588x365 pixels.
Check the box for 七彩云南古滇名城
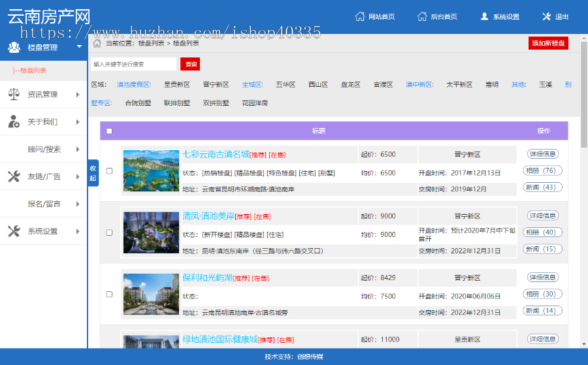click(109, 171)
